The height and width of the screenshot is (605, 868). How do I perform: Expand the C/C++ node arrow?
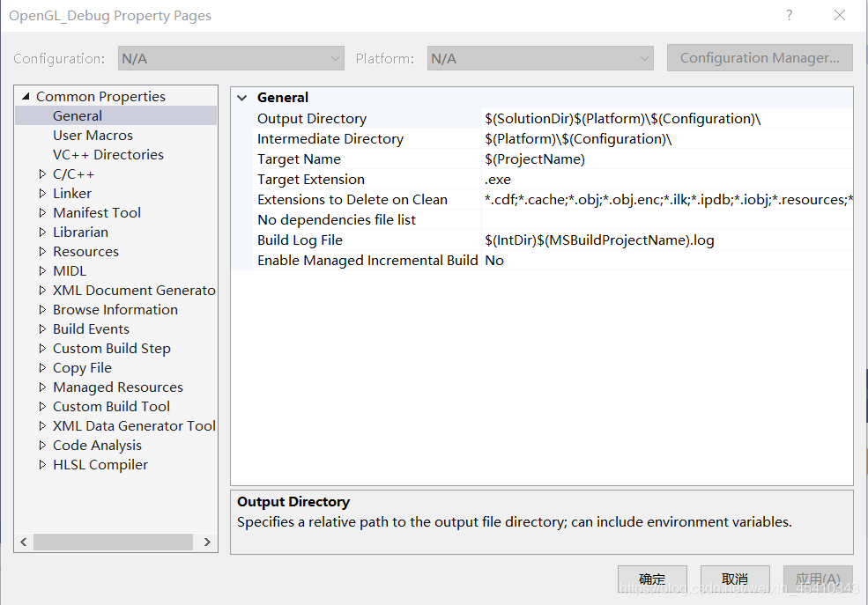42,173
